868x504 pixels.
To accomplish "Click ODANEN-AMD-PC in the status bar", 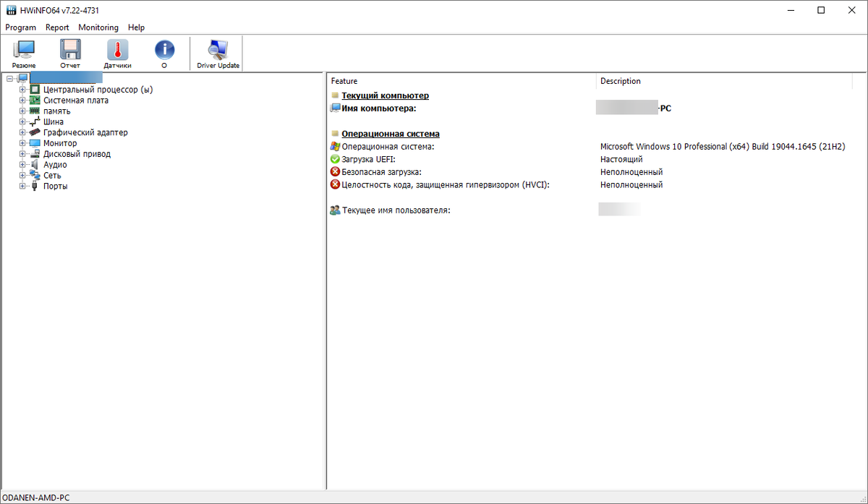I will point(36,497).
